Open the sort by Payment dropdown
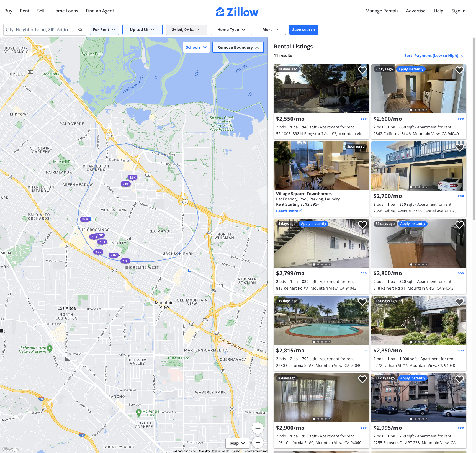This screenshot has width=476, height=453. (434, 56)
